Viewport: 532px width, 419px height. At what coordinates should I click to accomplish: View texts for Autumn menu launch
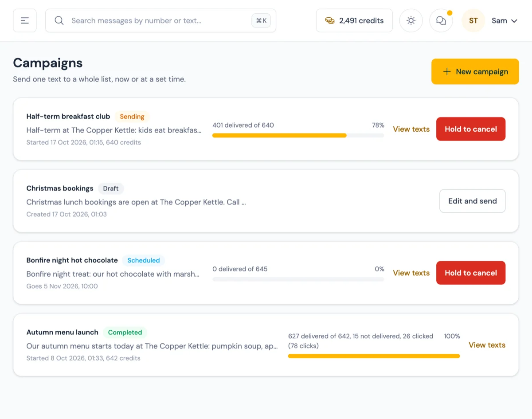point(487,345)
